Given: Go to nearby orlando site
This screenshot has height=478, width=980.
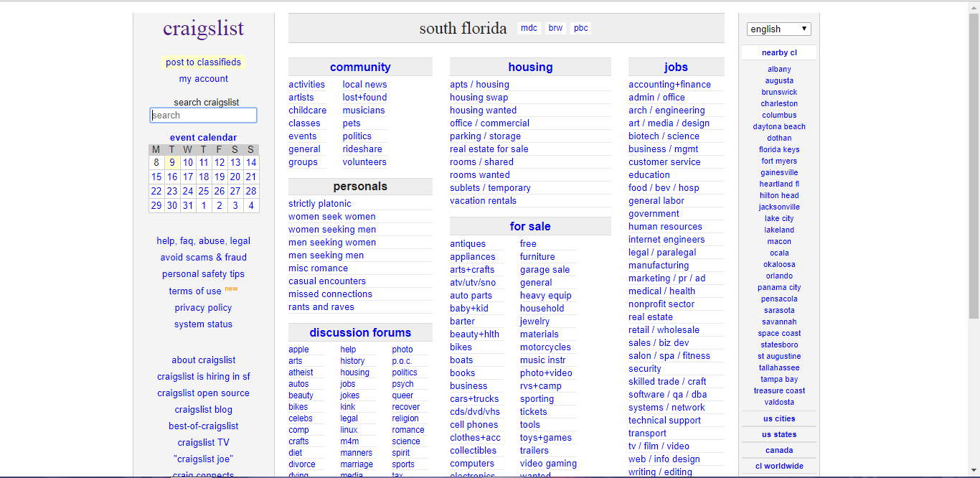Looking at the screenshot, I should (x=779, y=276).
